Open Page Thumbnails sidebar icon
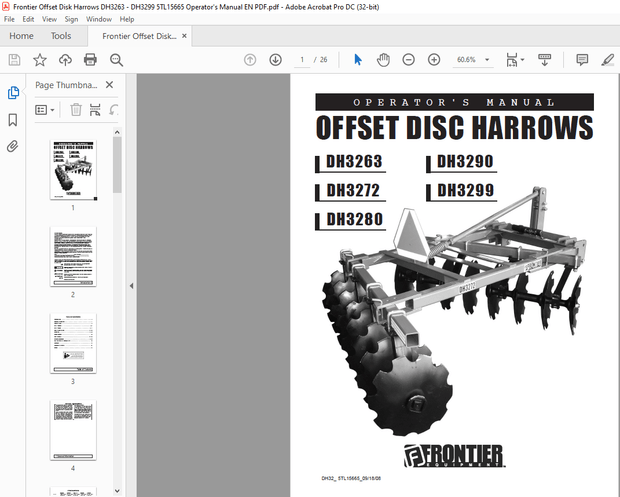Image resolution: width=620 pixels, height=497 pixels. (x=13, y=93)
